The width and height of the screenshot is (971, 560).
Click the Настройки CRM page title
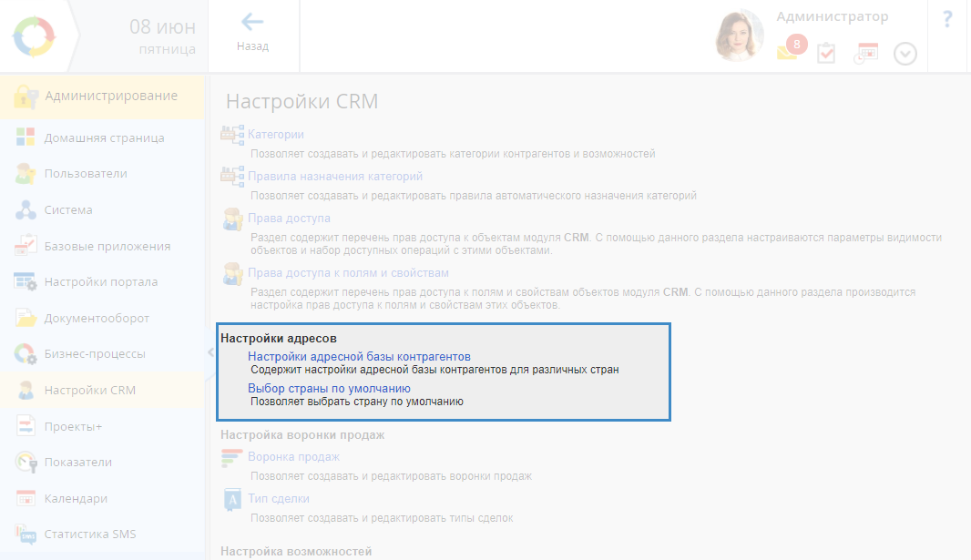click(x=302, y=101)
